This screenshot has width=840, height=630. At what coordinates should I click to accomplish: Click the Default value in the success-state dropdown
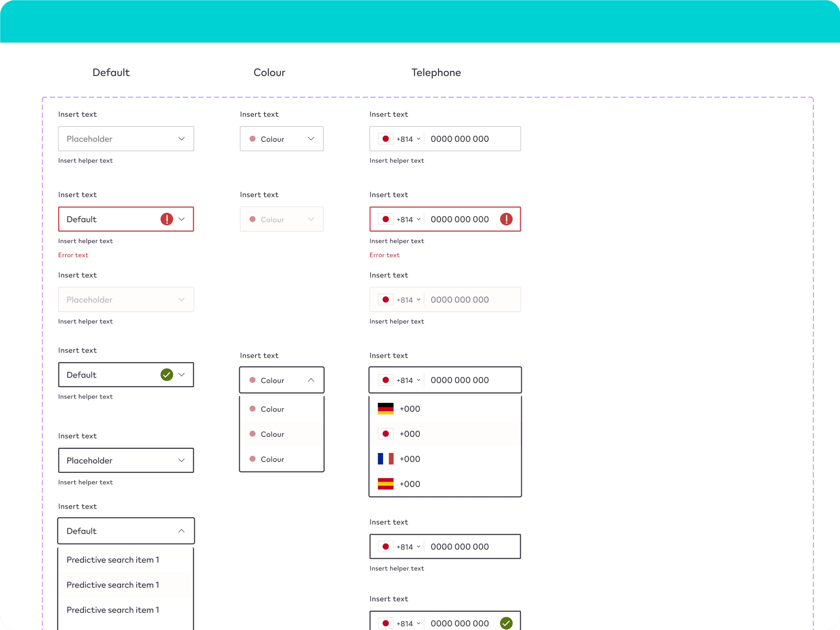pyautogui.click(x=82, y=375)
